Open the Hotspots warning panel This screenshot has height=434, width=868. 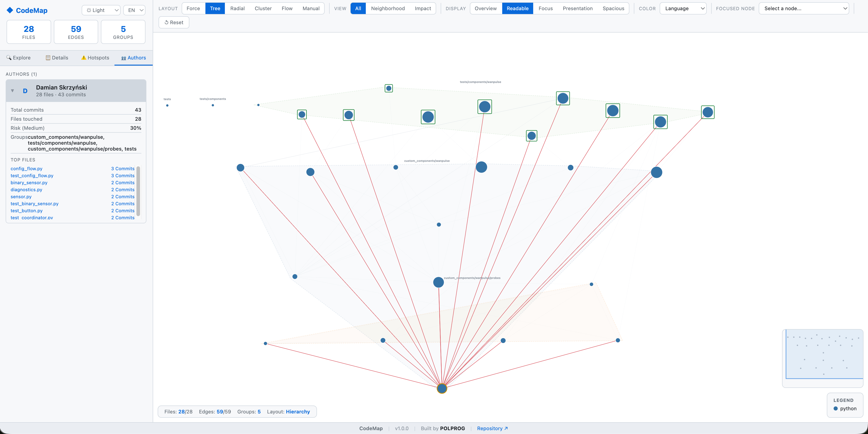point(83,58)
